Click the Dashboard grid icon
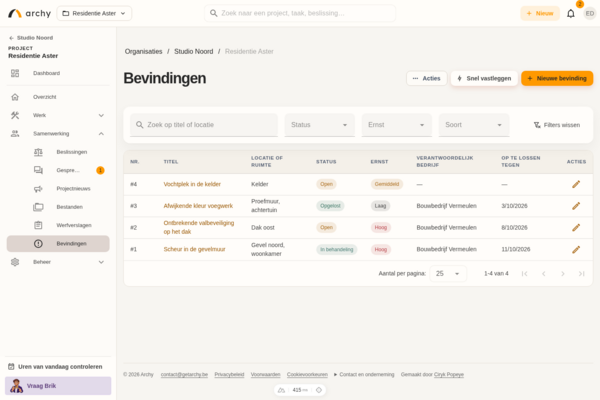The width and height of the screenshot is (600, 400). (x=15, y=73)
